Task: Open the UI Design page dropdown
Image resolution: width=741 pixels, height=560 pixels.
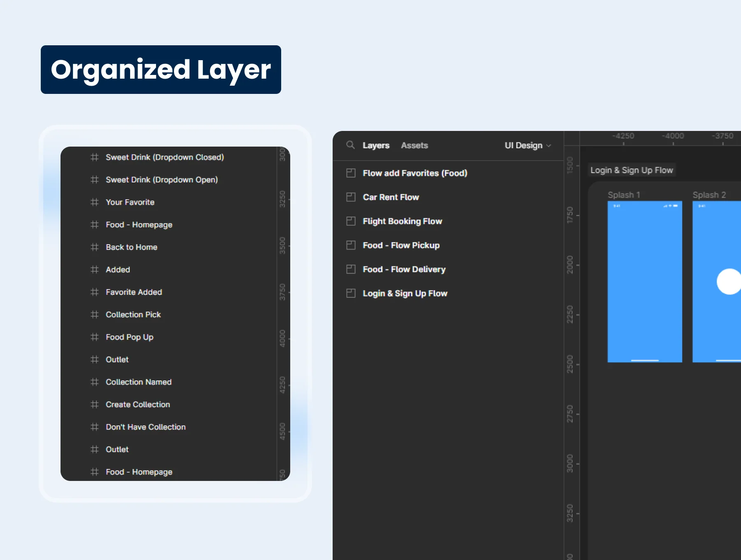Action: click(528, 145)
